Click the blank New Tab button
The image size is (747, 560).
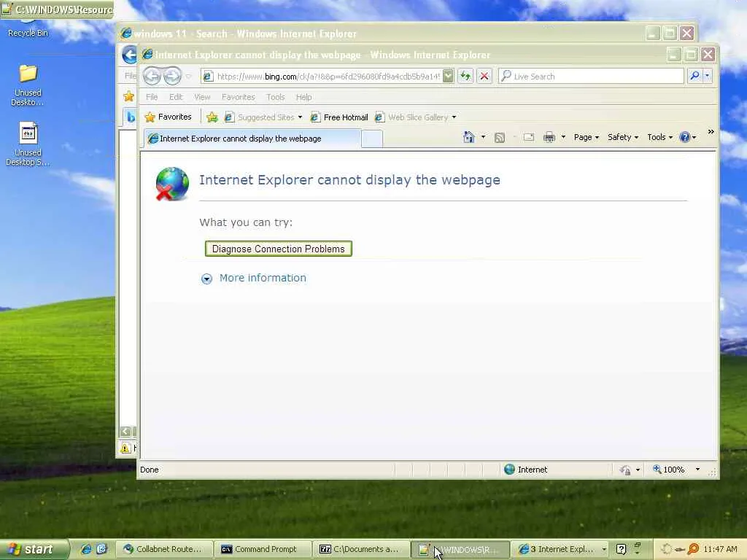click(x=371, y=139)
